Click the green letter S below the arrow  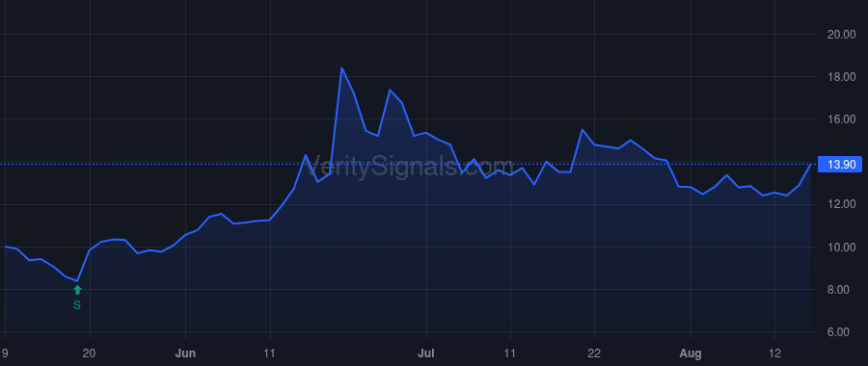click(x=77, y=305)
